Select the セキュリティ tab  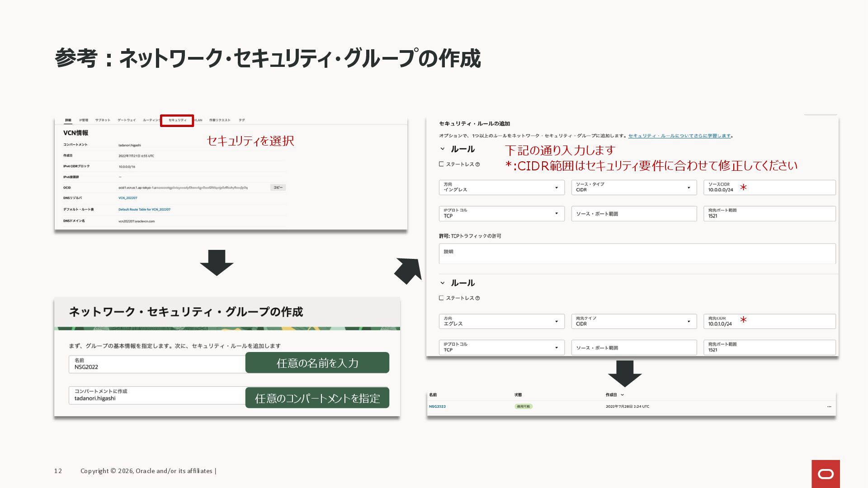pos(177,120)
